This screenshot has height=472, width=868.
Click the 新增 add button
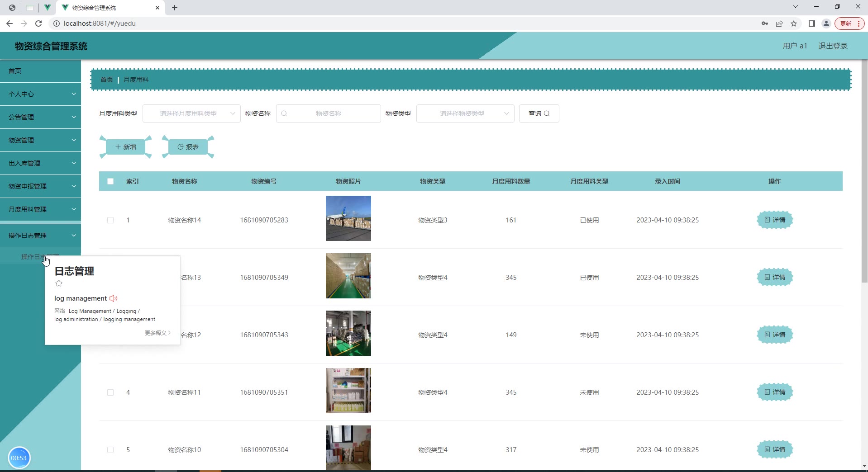coord(125,147)
